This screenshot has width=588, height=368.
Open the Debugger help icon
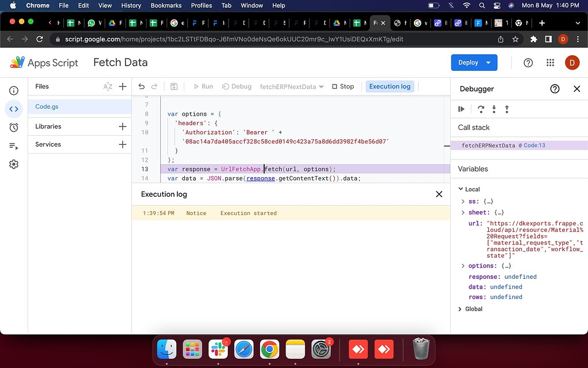point(555,89)
